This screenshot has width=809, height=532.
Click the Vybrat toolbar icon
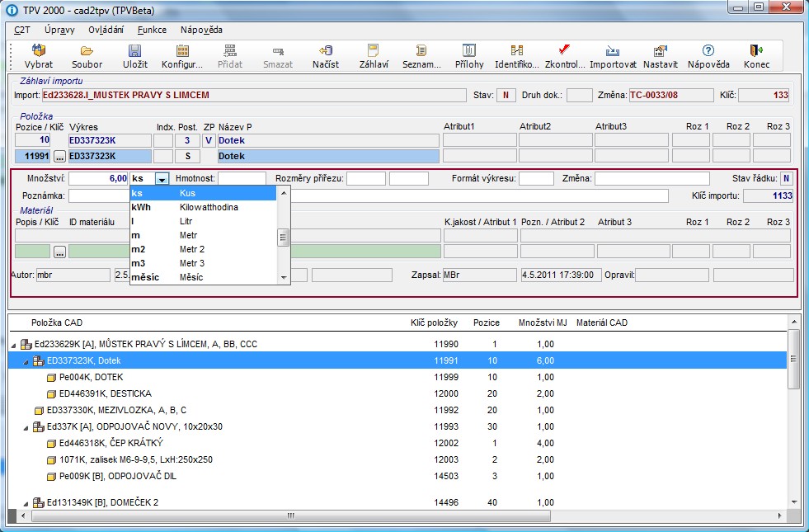coord(39,50)
